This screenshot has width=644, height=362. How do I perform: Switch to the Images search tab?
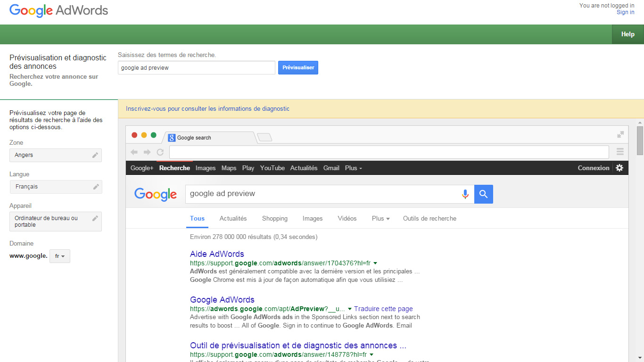point(313,219)
